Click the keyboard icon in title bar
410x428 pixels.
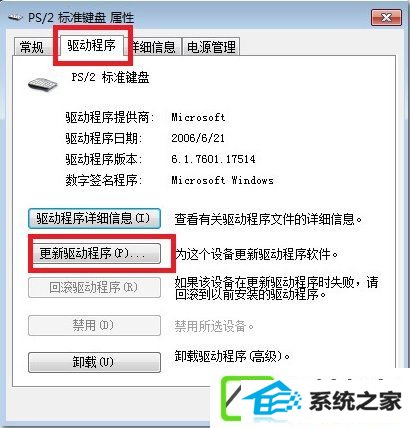point(15,17)
